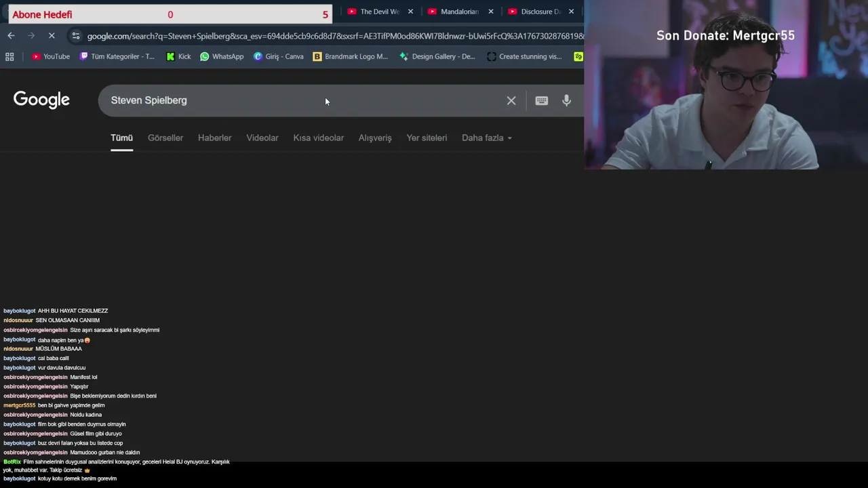Open the Tüm Kategoriler bookmark
868x488 pixels.
click(x=117, y=57)
